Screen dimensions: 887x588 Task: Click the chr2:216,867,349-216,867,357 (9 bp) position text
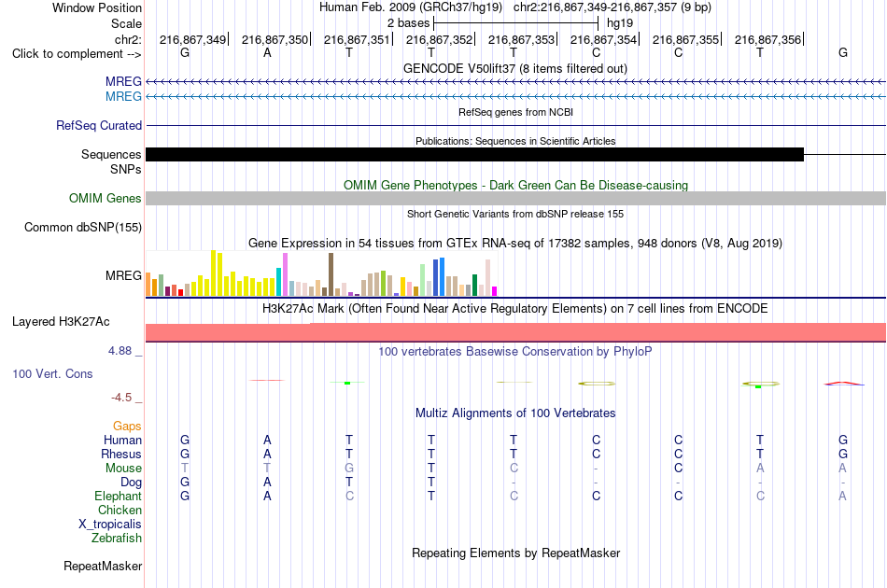point(612,7)
